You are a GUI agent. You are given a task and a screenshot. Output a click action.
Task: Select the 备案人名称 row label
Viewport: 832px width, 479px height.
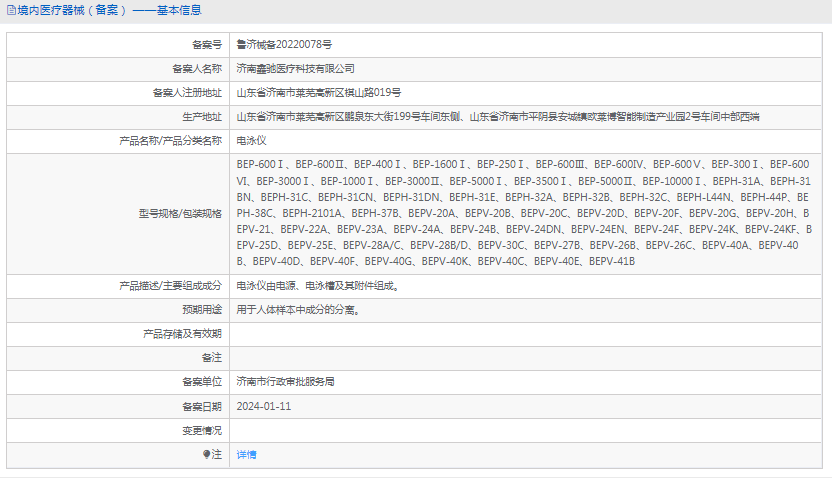click(197, 68)
